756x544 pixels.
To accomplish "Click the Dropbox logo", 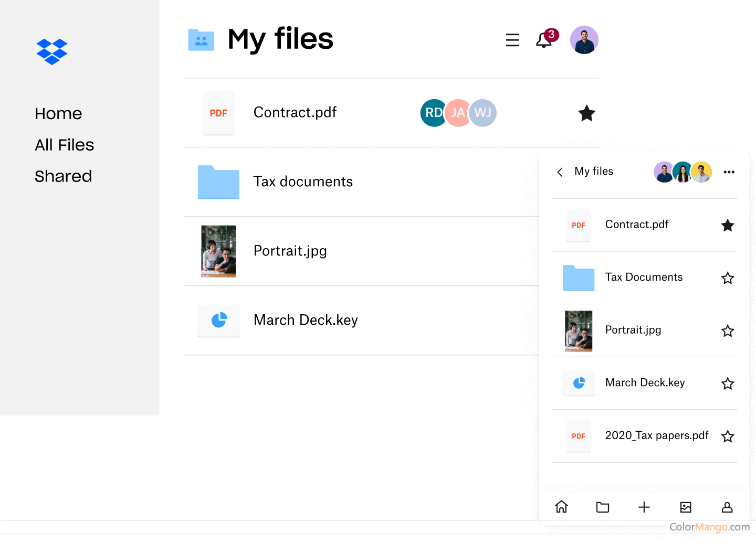I will pos(51,51).
